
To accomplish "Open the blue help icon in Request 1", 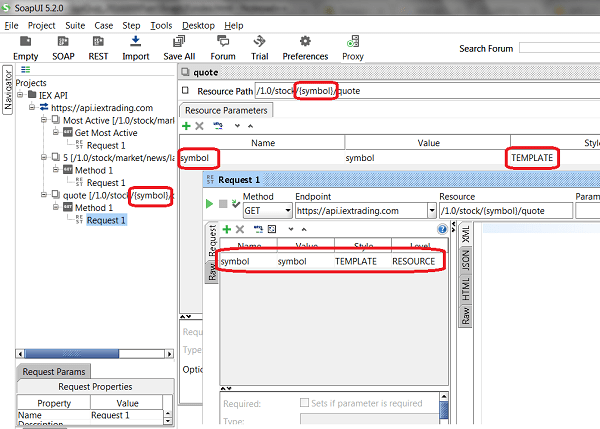I will (x=442, y=229).
